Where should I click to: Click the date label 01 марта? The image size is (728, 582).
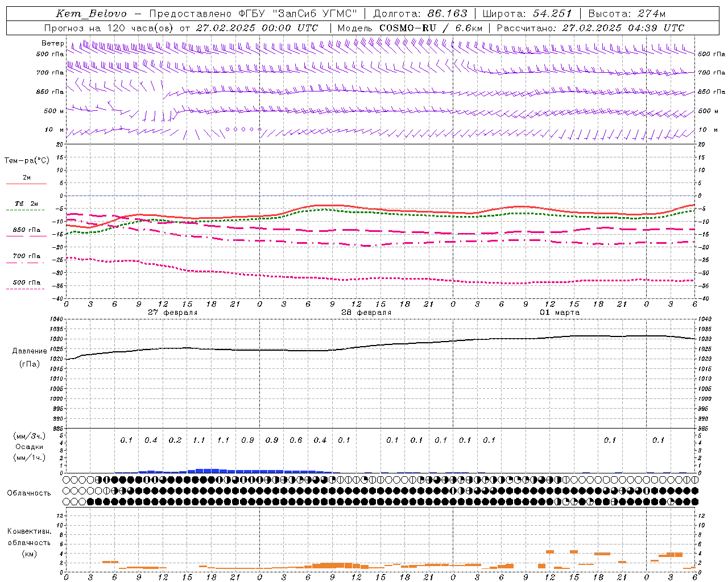click(x=560, y=312)
